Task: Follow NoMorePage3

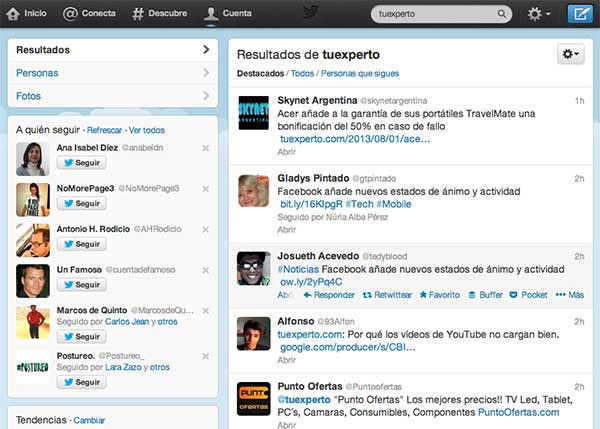Action: click(82, 203)
